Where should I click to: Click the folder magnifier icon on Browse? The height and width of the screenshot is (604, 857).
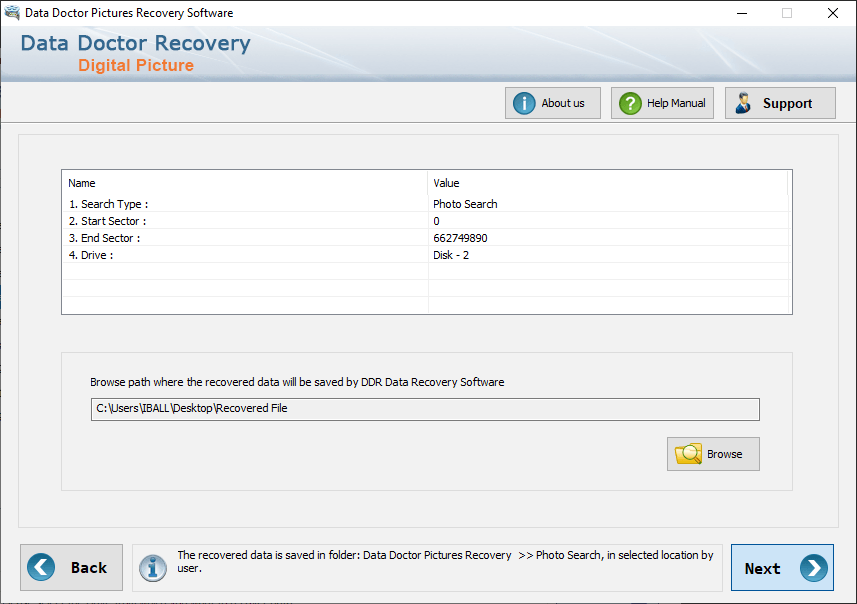[x=688, y=454]
